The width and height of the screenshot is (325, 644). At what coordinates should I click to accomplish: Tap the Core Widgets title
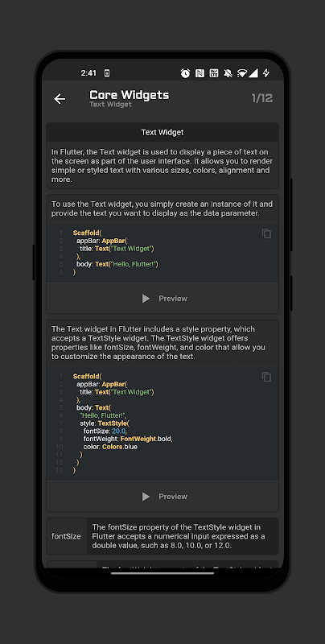pos(130,95)
